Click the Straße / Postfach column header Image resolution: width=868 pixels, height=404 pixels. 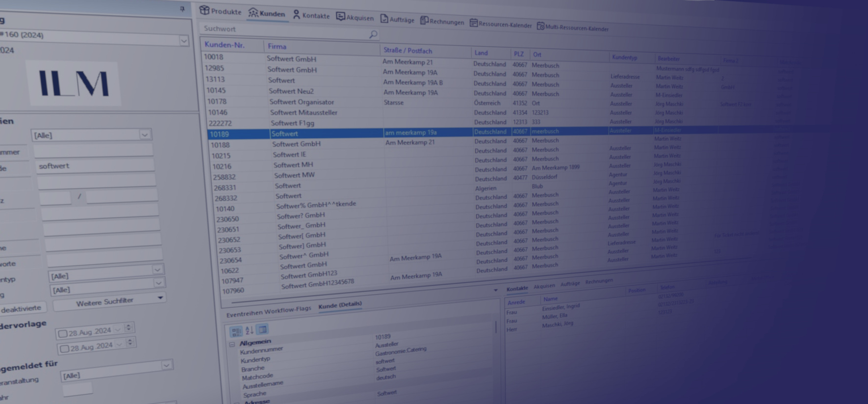point(408,51)
